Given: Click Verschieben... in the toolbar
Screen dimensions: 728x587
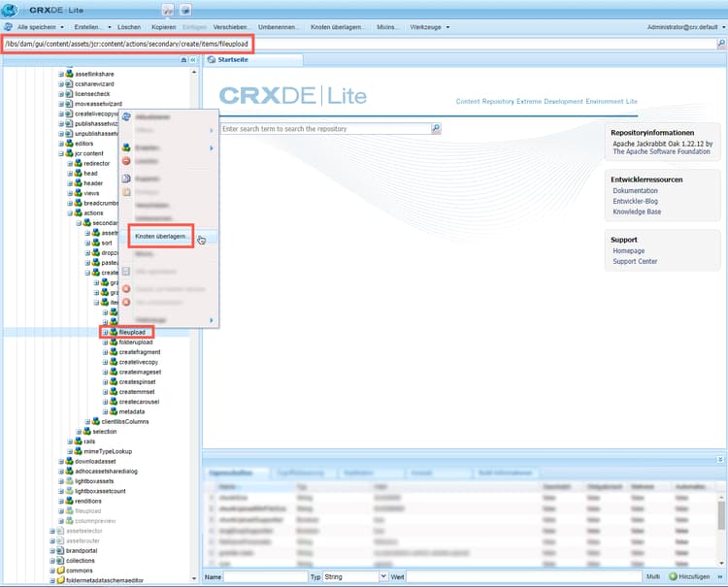Looking at the screenshot, I should [231, 27].
